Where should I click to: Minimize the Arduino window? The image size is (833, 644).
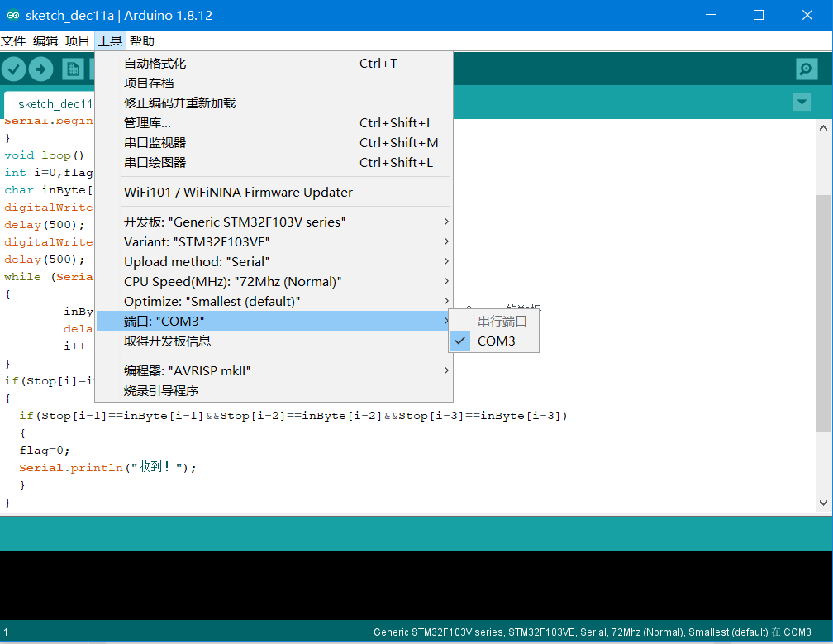(711, 15)
